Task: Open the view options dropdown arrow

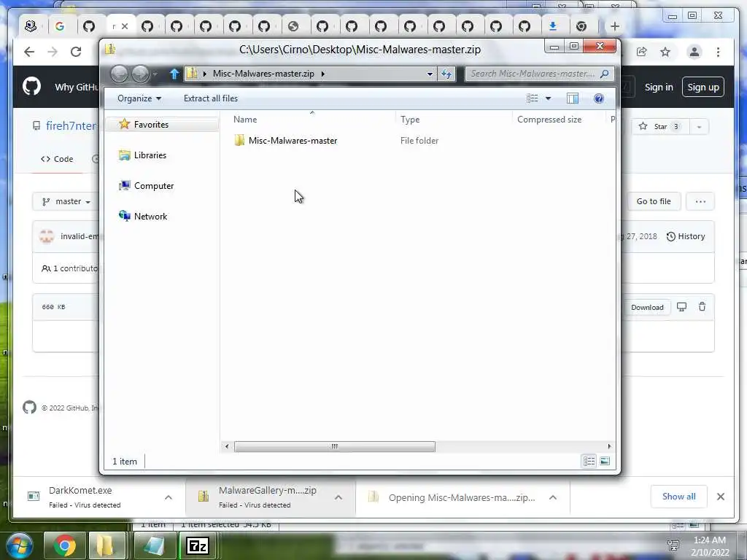Action: (548, 98)
